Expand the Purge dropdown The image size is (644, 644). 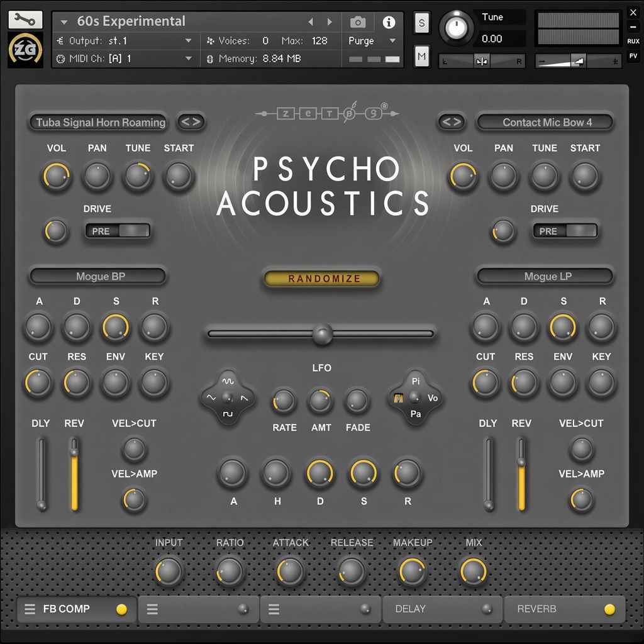[x=392, y=41]
